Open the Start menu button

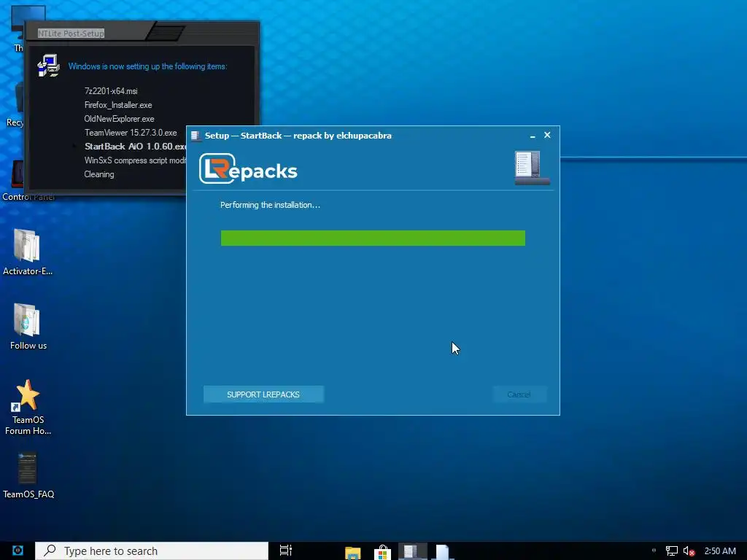pos(18,551)
